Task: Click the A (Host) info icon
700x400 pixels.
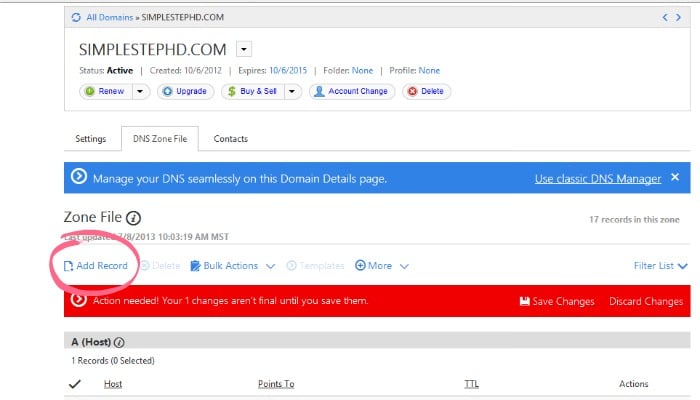Action: (x=119, y=342)
